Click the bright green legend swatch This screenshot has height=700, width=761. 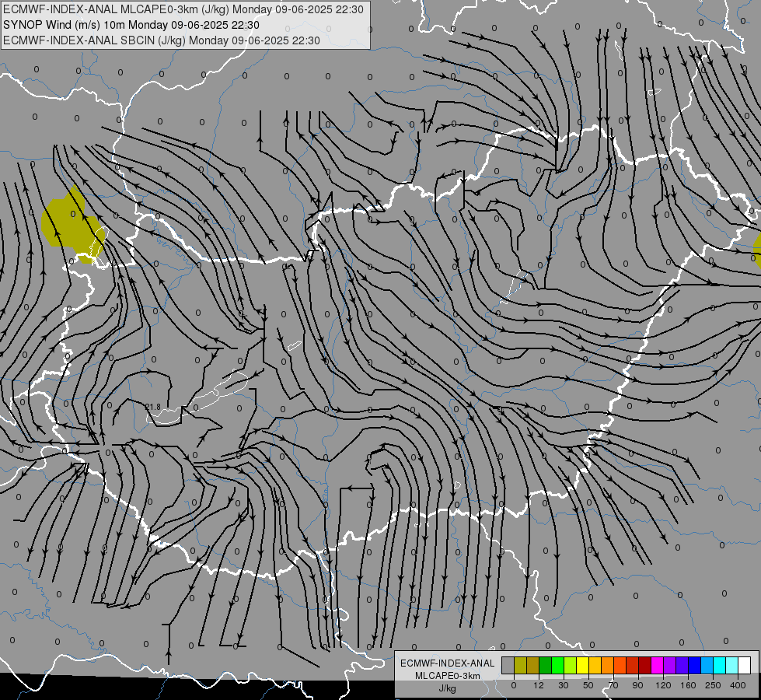pyautogui.click(x=557, y=665)
